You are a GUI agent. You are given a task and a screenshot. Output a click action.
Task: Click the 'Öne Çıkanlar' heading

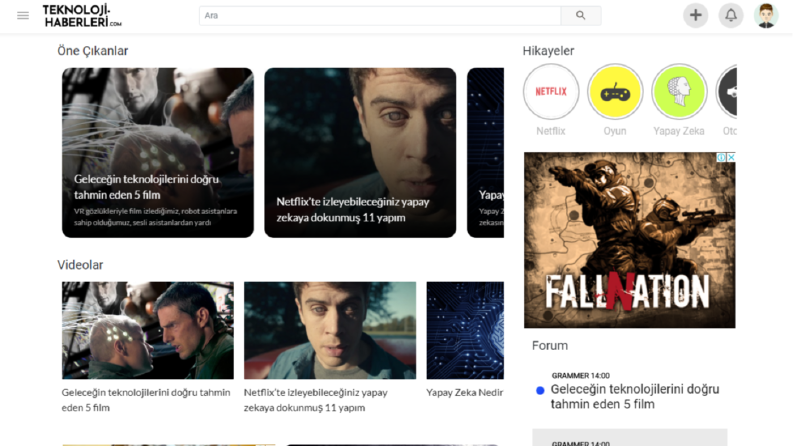93,51
